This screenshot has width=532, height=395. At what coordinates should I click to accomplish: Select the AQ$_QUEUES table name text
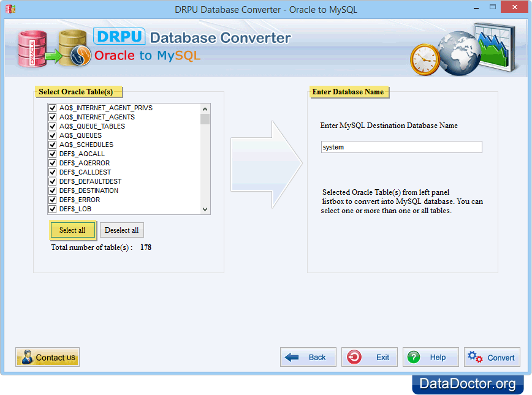pos(80,135)
